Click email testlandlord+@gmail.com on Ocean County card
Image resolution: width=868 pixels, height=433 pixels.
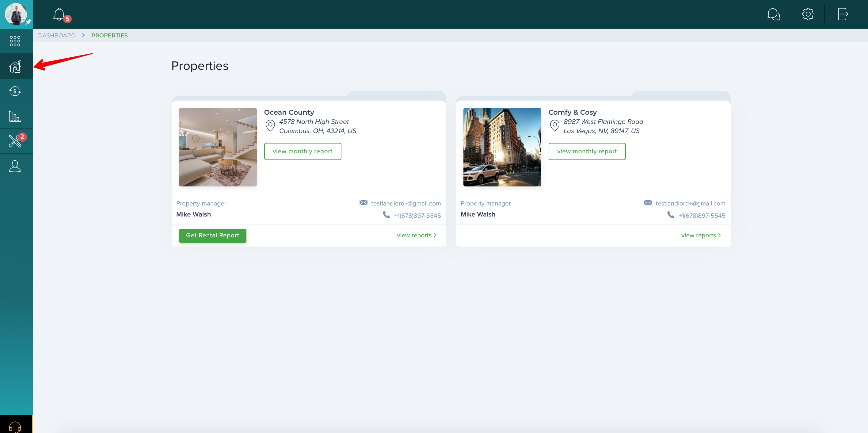pos(406,203)
